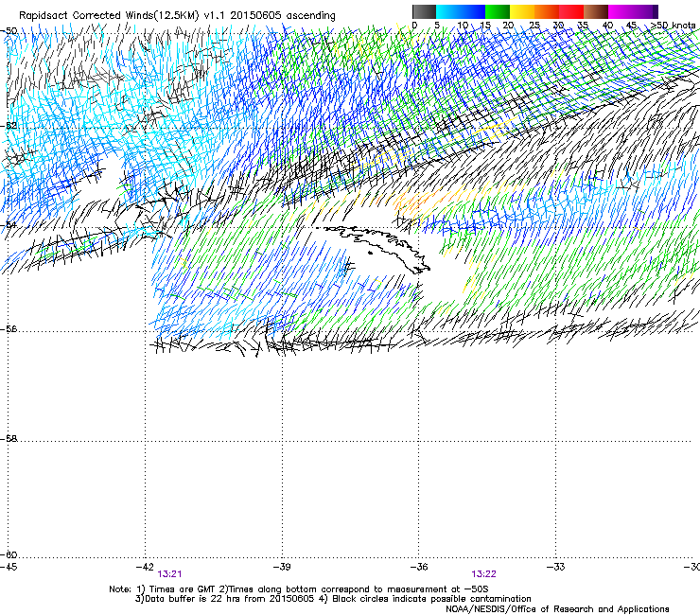Click the 'Rapidscat Corrected Winds(12.5KM)' title text
Image resolution: width=700 pixels, height=615 pixels.
[109, 16]
